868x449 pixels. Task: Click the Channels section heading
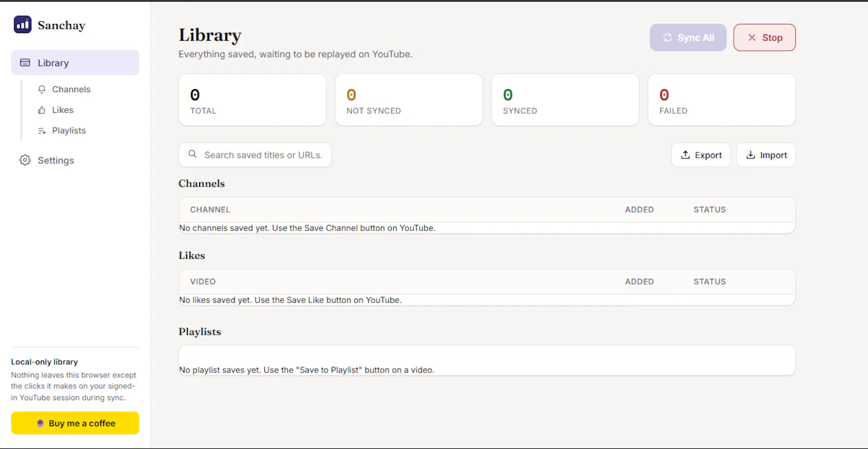coord(202,184)
